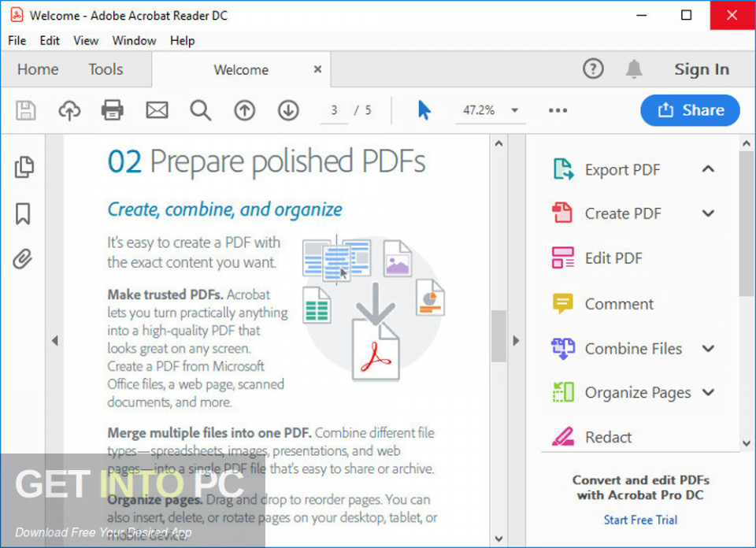Click the Export PDF tool icon
Viewport: 756px width, 548px height.
pos(563,169)
